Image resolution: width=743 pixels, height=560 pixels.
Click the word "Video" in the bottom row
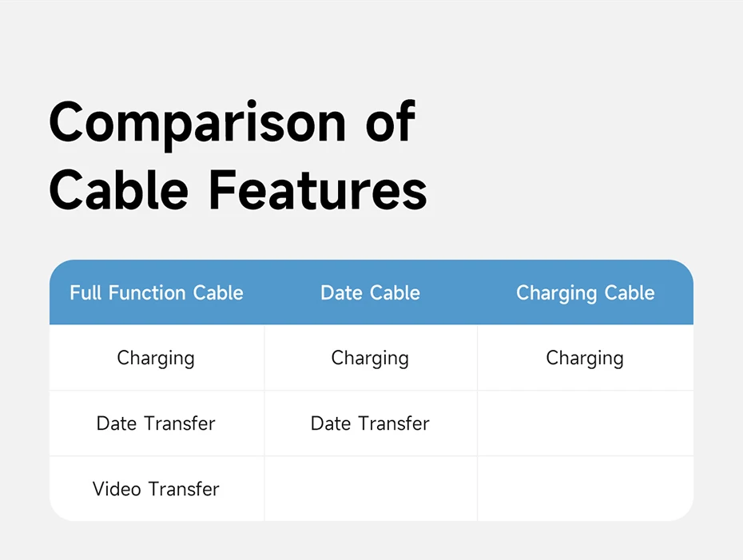[117, 489]
